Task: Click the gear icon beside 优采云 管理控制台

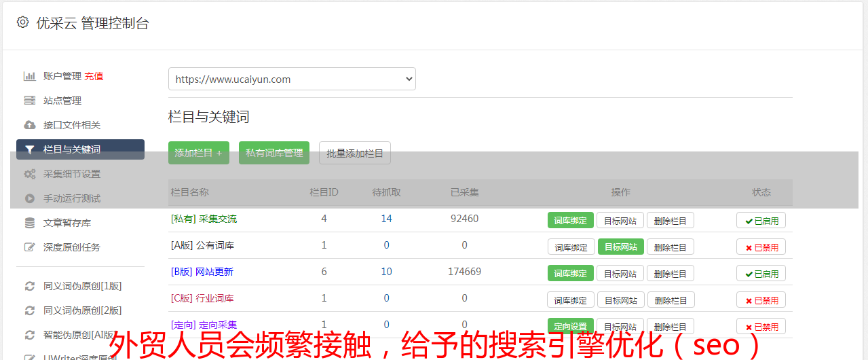Action: tap(22, 22)
